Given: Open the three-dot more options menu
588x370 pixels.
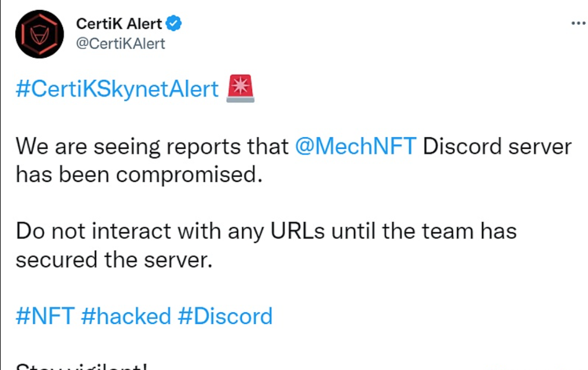Looking at the screenshot, I should [x=579, y=24].
